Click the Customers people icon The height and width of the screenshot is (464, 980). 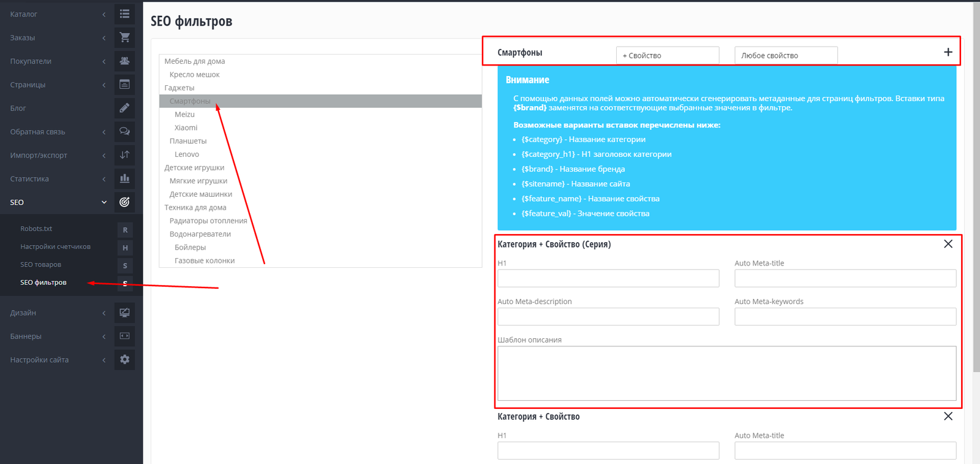124,61
